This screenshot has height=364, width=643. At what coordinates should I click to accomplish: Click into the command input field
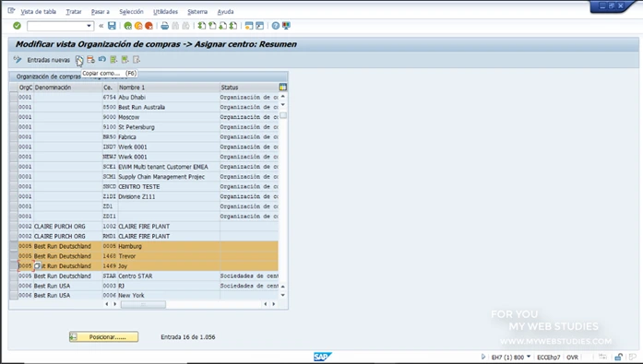56,26
